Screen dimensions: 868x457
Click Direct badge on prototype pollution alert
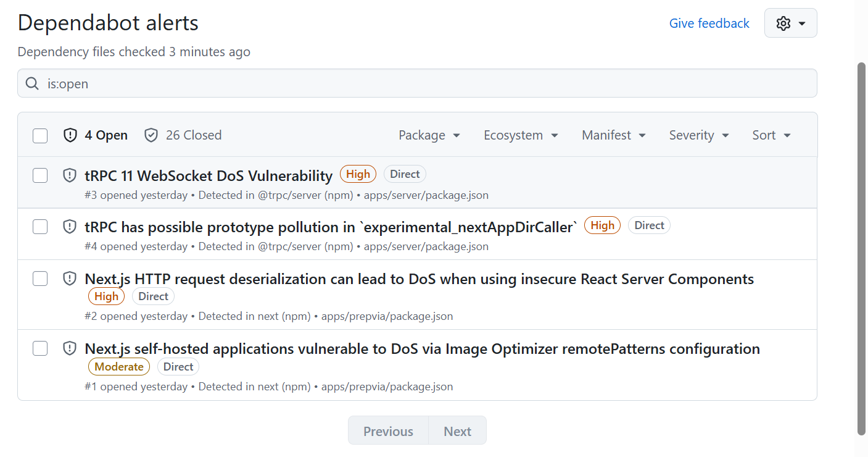[649, 225]
